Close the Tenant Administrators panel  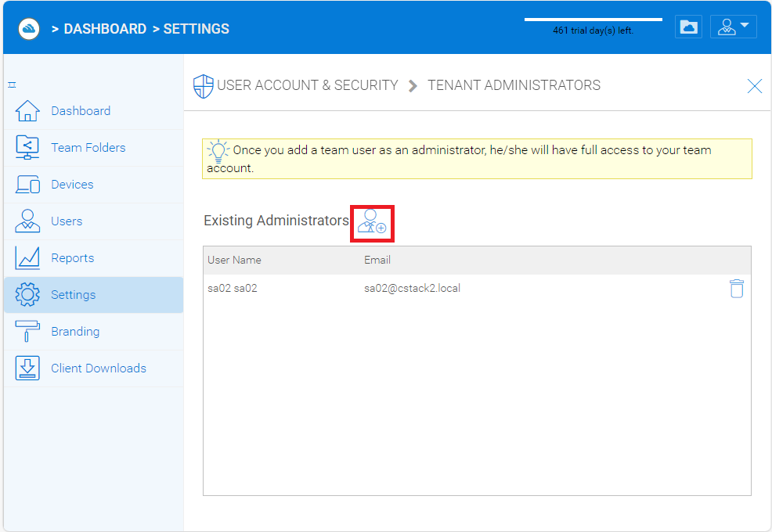coord(754,86)
